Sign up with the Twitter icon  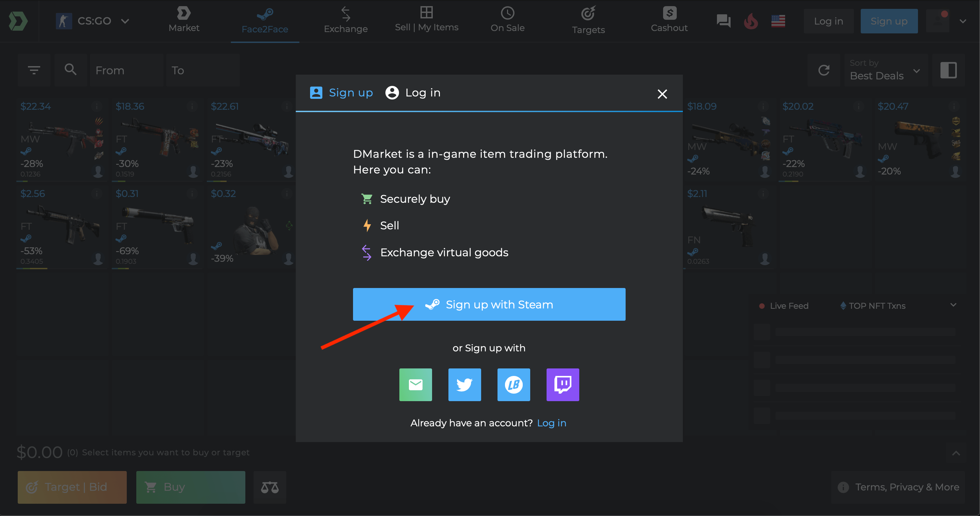click(464, 384)
